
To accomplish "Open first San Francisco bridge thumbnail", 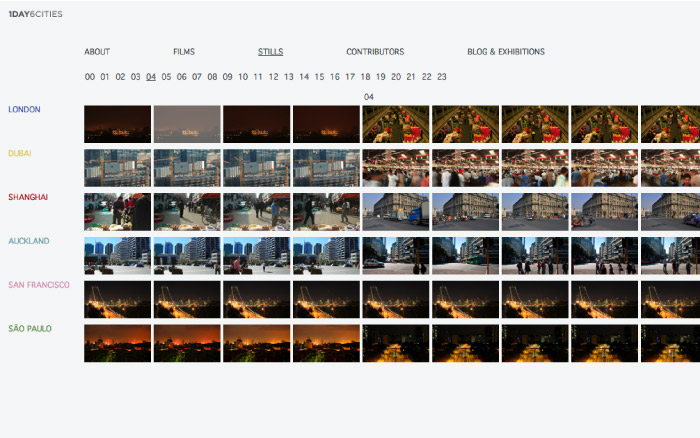I will tap(118, 299).
